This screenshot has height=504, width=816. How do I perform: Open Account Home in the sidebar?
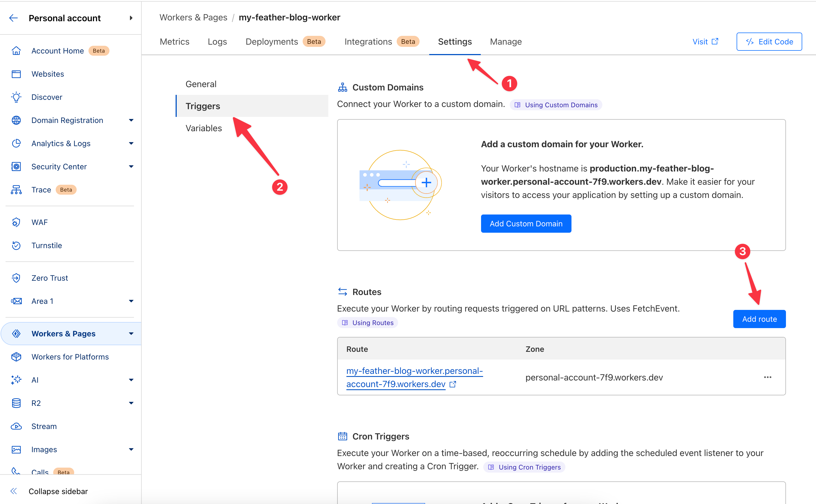58,51
